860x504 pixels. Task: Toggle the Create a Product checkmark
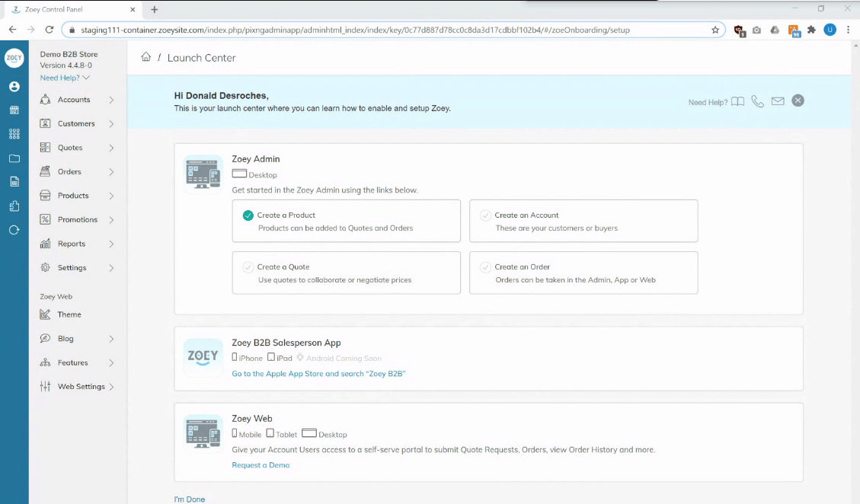click(x=248, y=215)
